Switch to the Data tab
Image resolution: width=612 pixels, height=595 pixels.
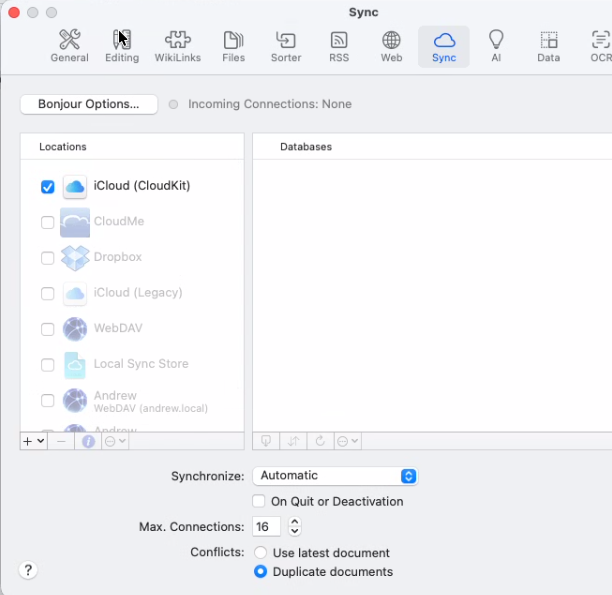548,46
